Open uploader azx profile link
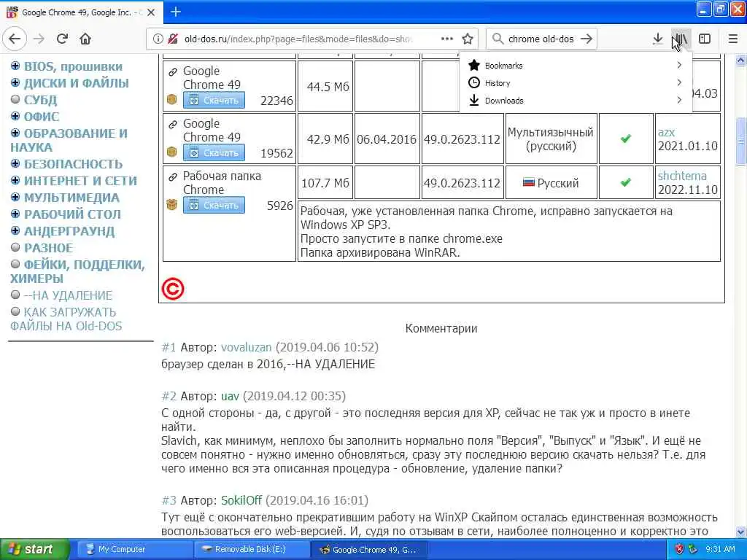The height and width of the screenshot is (560, 747). coord(666,133)
